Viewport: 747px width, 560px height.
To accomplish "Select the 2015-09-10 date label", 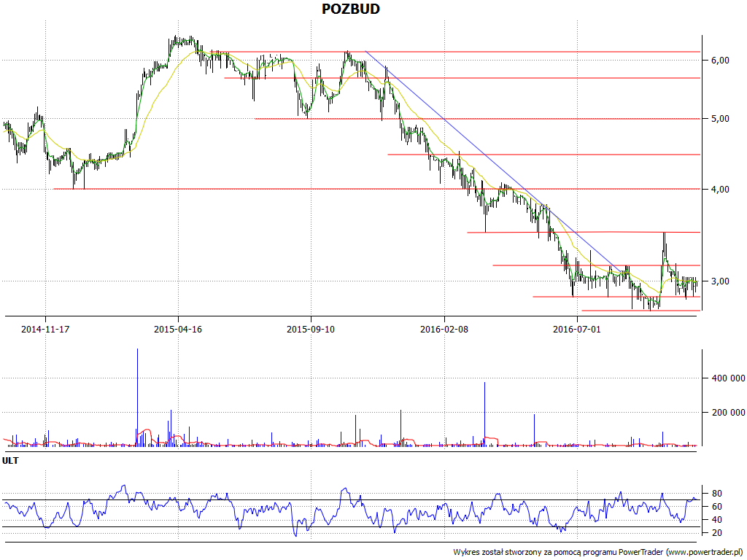I will tap(311, 329).
